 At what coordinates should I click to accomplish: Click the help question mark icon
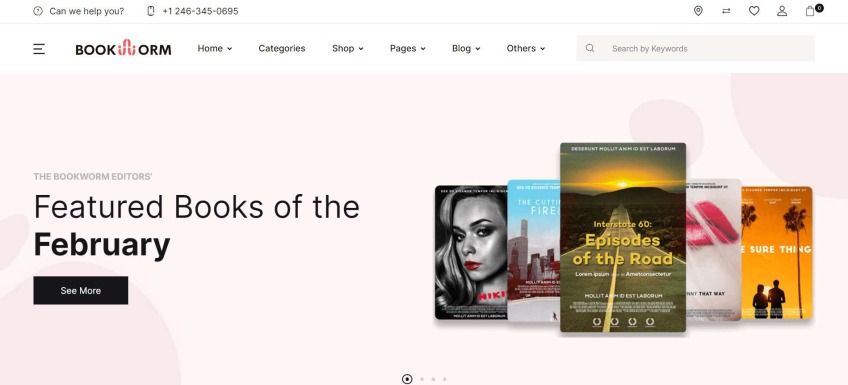(38, 11)
